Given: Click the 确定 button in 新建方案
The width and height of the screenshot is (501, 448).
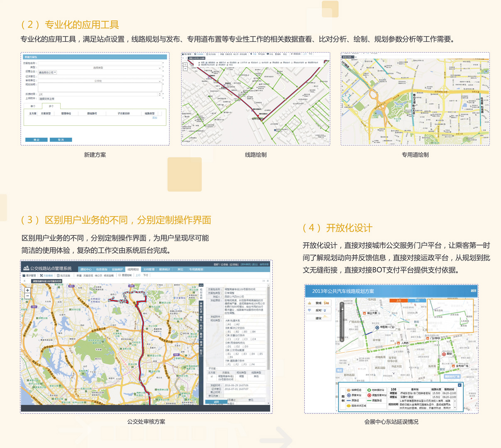Looking at the screenshot, I should pyautogui.click(x=36, y=140).
